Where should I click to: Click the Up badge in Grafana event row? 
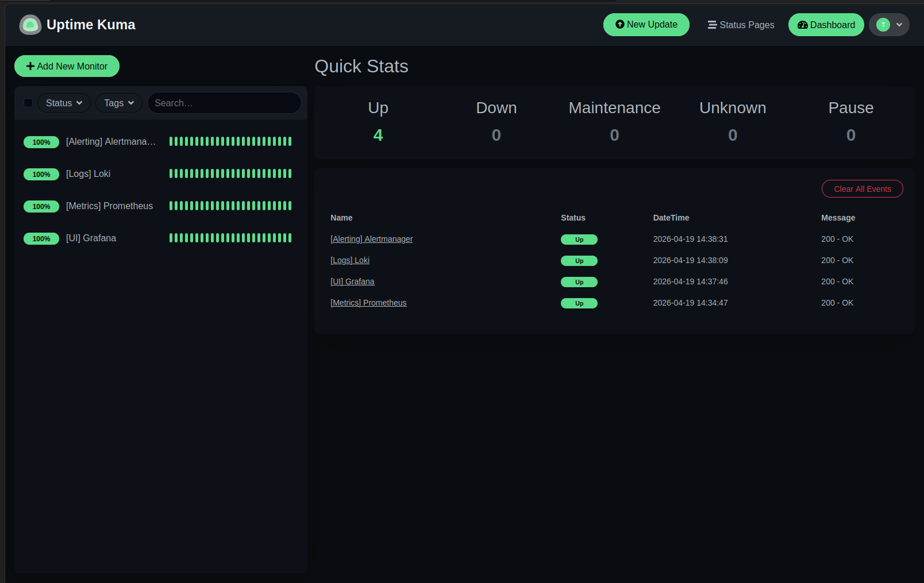(x=579, y=282)
